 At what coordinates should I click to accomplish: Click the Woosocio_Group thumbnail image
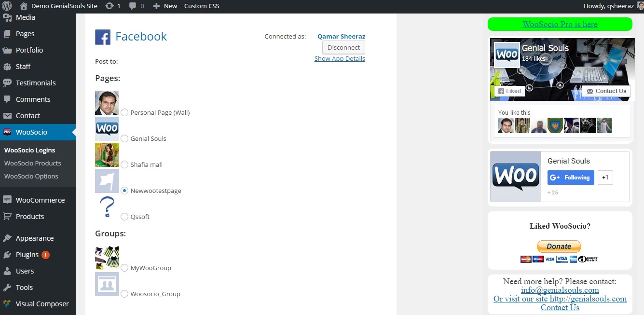[107, 284]
